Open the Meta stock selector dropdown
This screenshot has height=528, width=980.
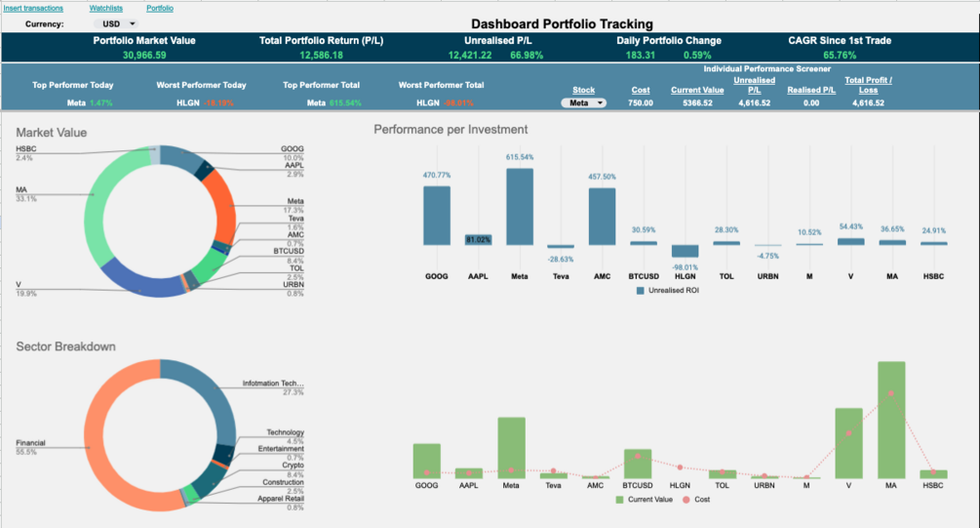(x=583, y=102)
